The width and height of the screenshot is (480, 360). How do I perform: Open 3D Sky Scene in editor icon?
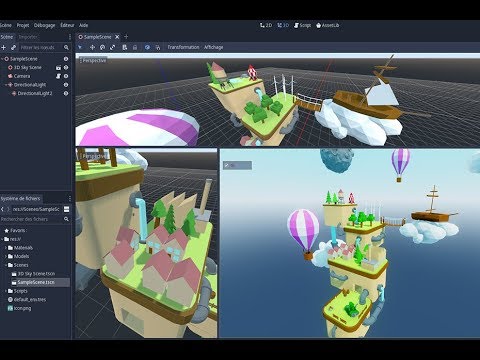click(58, 68)
